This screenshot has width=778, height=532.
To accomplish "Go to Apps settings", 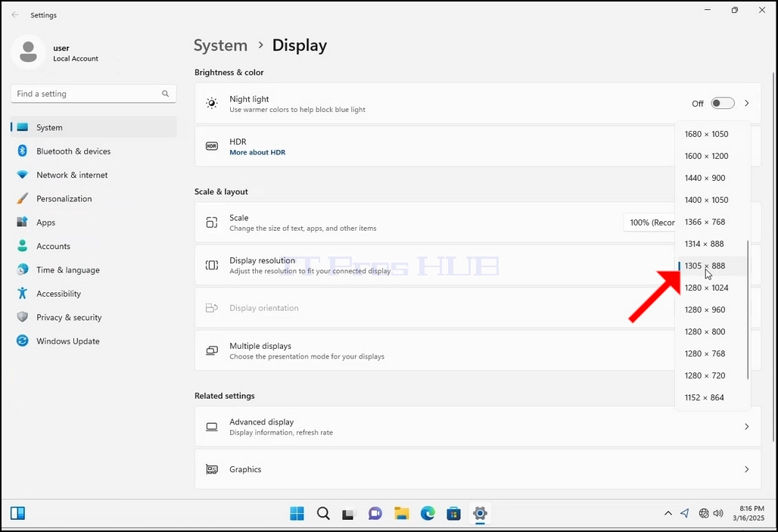I will (93, 222).
